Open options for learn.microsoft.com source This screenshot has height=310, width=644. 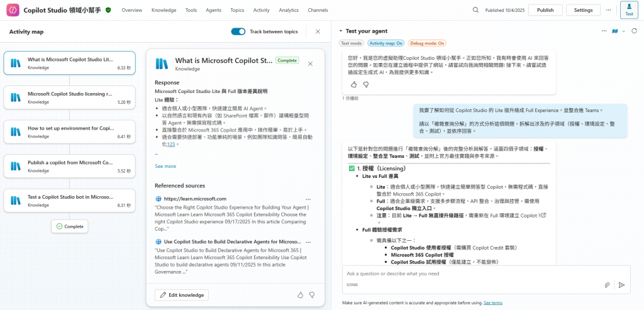click(x=308, y=199)
